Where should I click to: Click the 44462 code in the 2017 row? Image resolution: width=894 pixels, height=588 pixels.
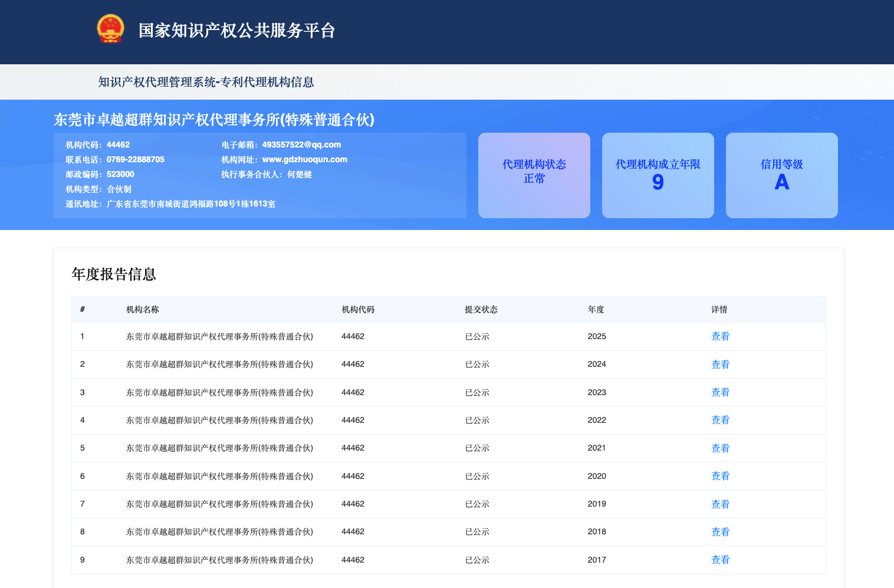353,560
